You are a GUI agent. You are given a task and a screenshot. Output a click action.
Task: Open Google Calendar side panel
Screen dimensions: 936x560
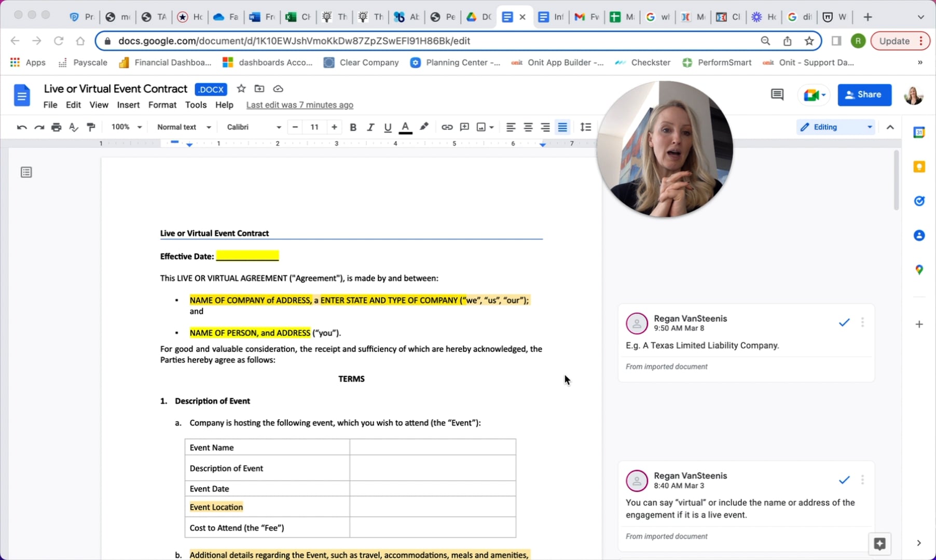coord(919,132)
